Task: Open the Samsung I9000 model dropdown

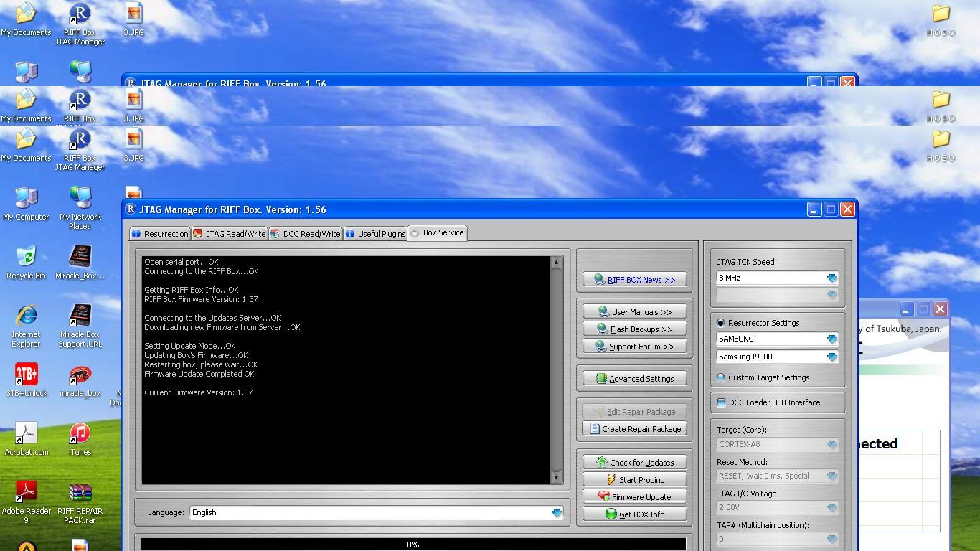Action: pyautogui.click(x=778, y=357)
